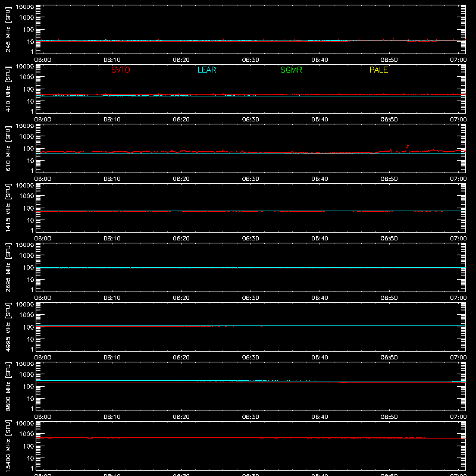This screenshot has width=476, height=476.
Task: Click the red SVTO legend label
Action: point(121,70)
